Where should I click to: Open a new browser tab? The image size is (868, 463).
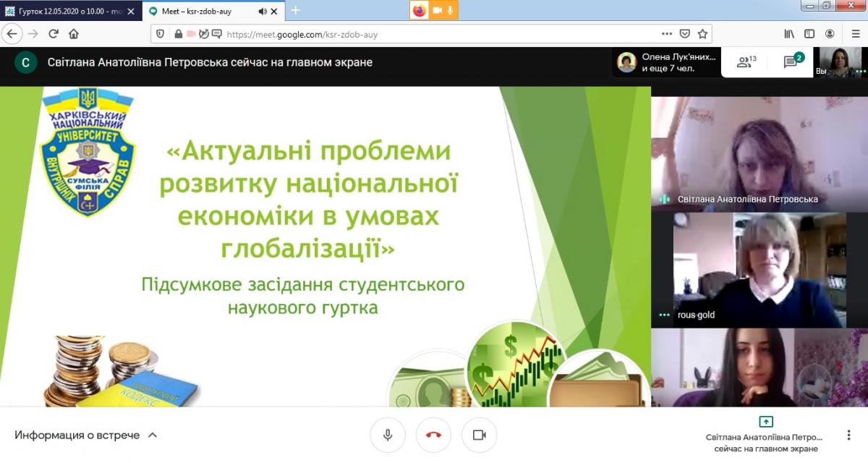pyautogui.click(x=295, y=10)
